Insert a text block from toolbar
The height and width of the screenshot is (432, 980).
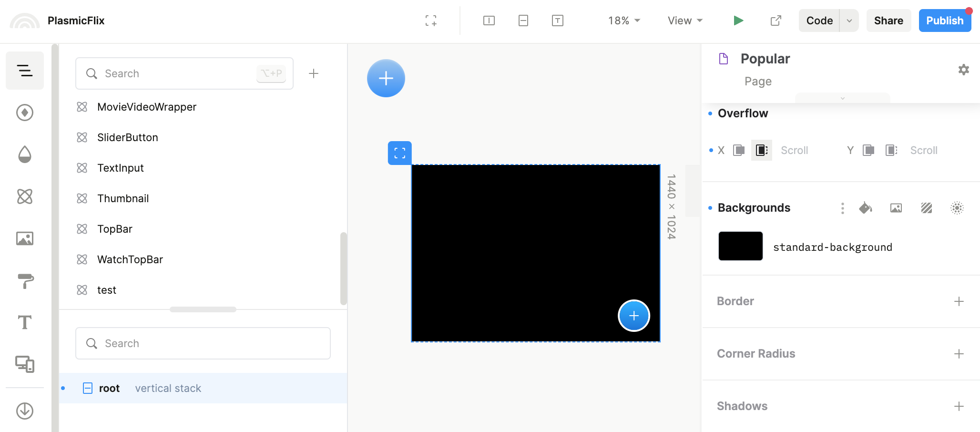point(558,21)
